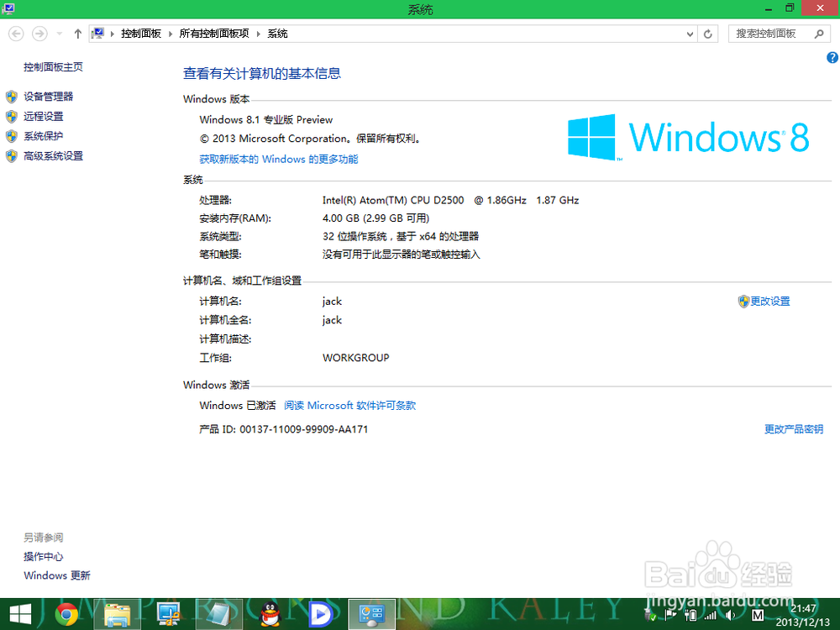Open the Advanced system settings link
Image resolution: width=840 pixels, height=630 pixels.
(x=53, y=156)
